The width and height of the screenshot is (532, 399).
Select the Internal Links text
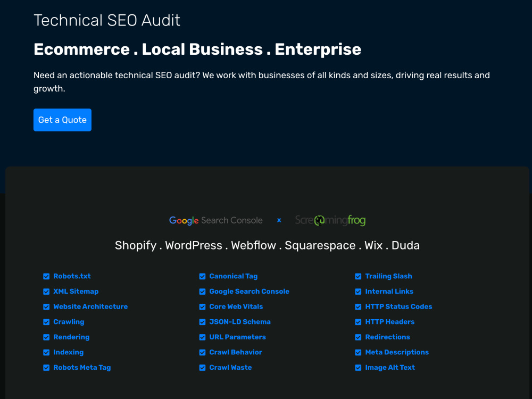click(389, 292)
